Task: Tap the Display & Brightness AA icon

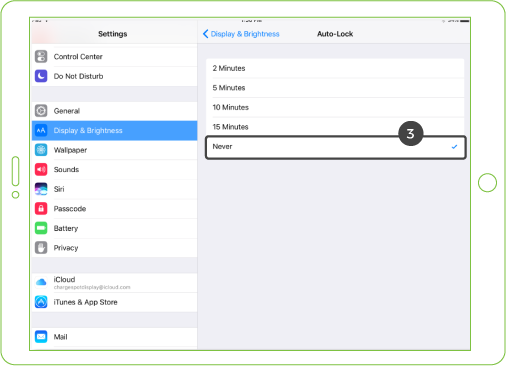Action: tap(41, 130)
